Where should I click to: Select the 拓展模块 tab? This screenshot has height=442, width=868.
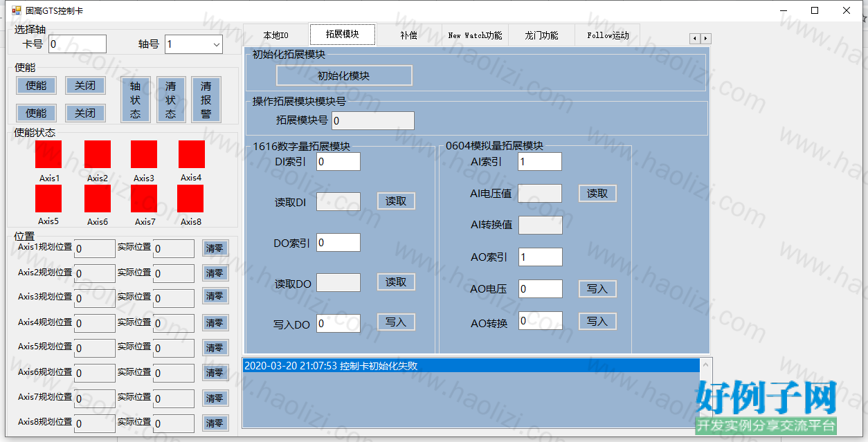click(342, 35)
